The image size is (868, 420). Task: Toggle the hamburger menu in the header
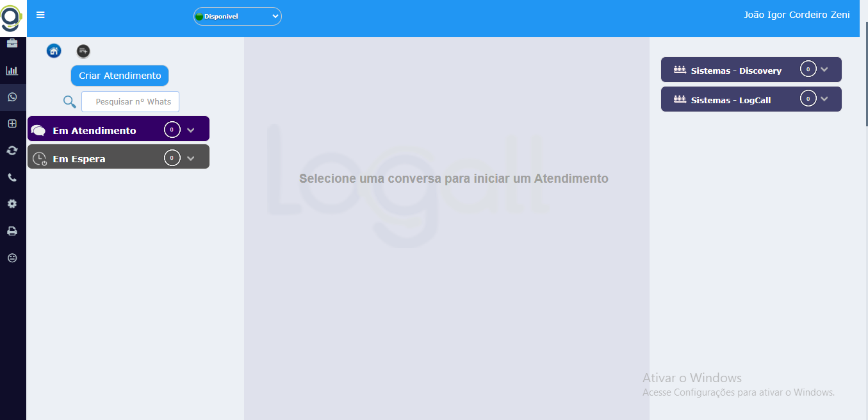tap(40, 15)
